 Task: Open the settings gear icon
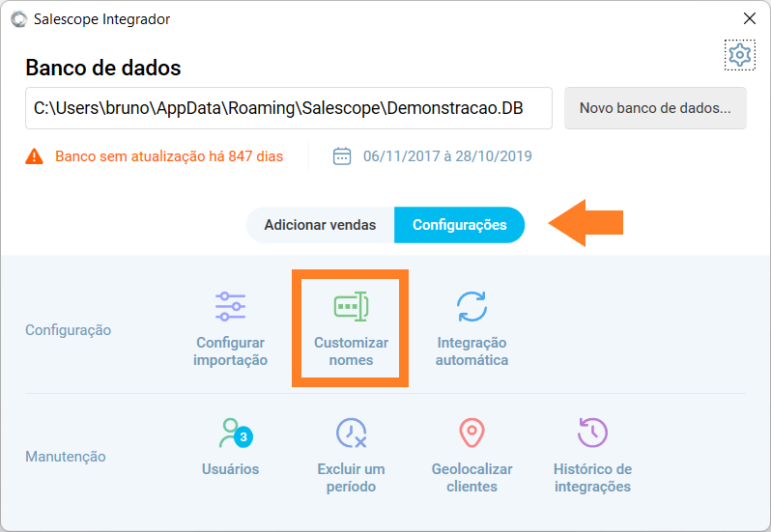(739, 54)
